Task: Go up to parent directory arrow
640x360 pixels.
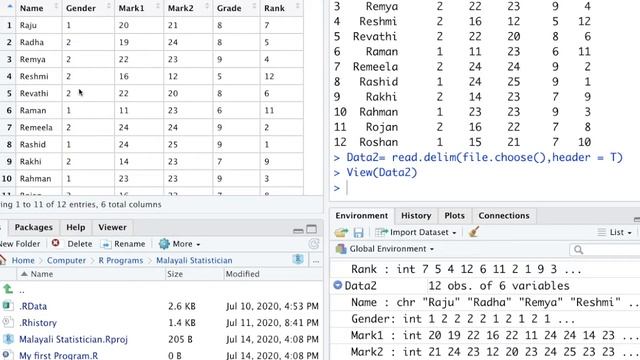Action: coord(8,289)
